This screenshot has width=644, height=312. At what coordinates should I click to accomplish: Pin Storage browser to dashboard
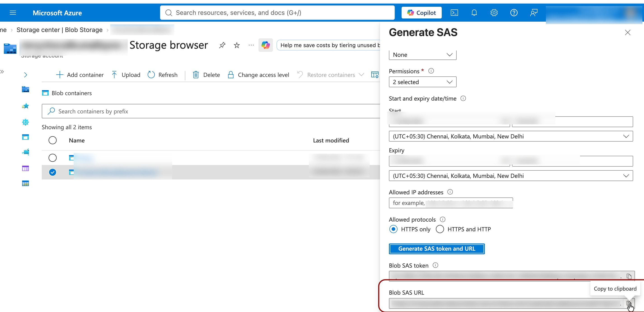[x=222, y=45]
